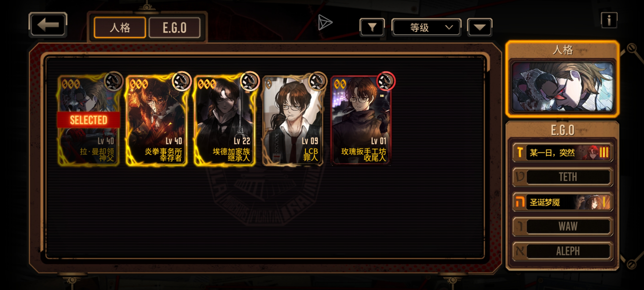Click the triangle cursor icon at top

coord(325,22)
